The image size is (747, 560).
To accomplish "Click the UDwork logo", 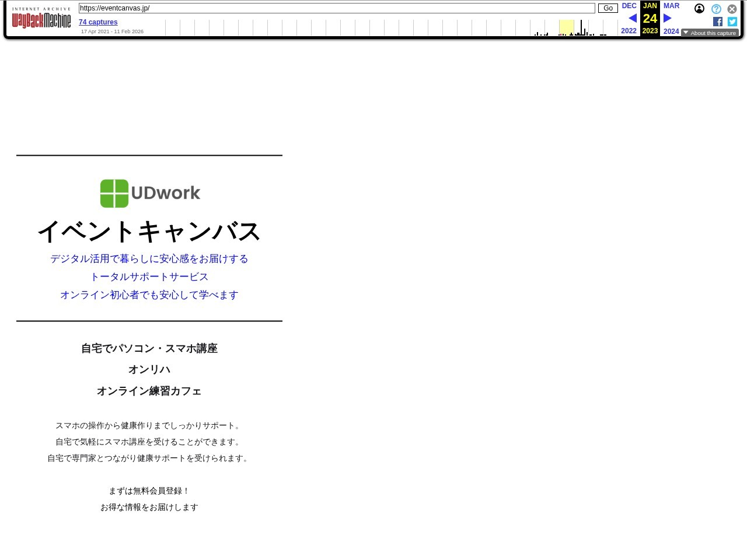I will (x=150, y=193).
